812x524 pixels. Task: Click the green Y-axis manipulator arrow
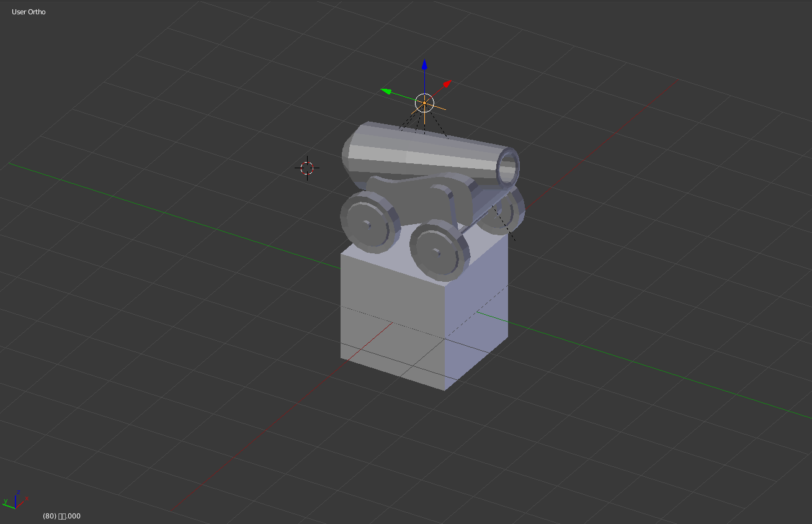pos(386,92)
